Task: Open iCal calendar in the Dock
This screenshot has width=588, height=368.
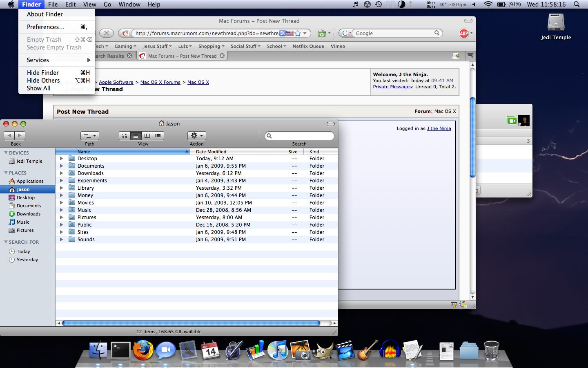Action: (x=211, y=350)
